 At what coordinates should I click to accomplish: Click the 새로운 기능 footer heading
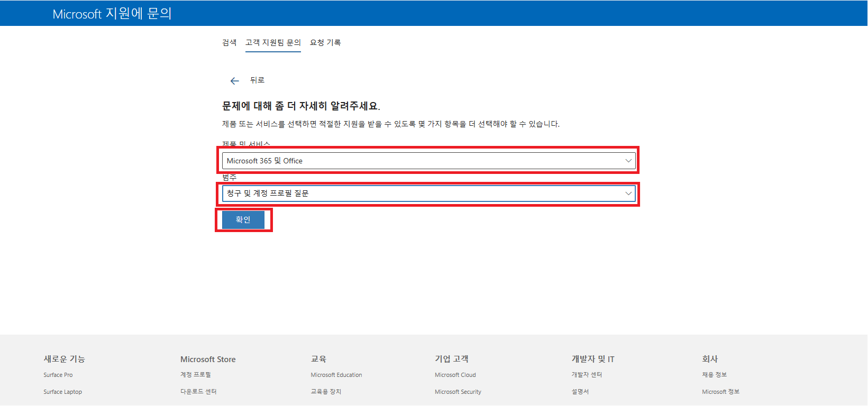[64, 359]
